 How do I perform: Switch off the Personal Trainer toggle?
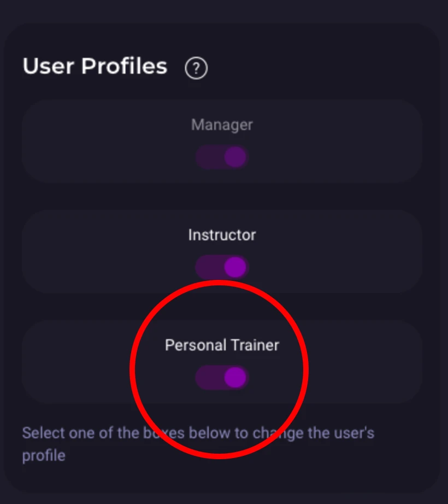tap(222, 378)
